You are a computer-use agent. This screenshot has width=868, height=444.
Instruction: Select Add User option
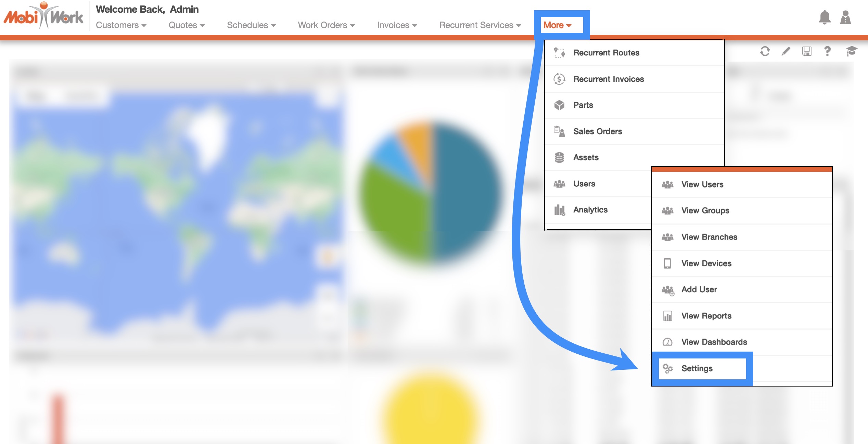(x=699, y=289)
